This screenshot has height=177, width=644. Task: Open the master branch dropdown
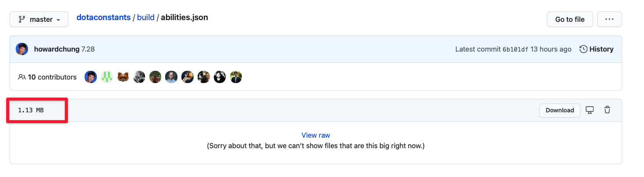[x=39, y=19]
